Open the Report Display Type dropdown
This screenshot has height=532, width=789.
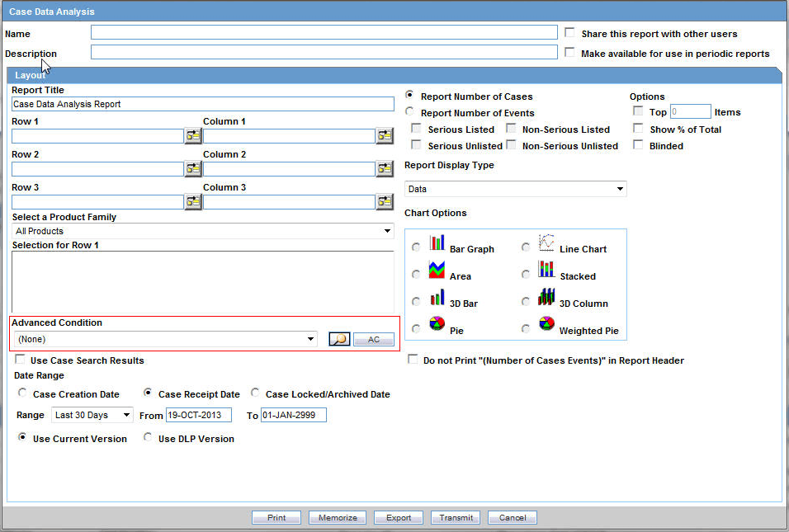516,189
